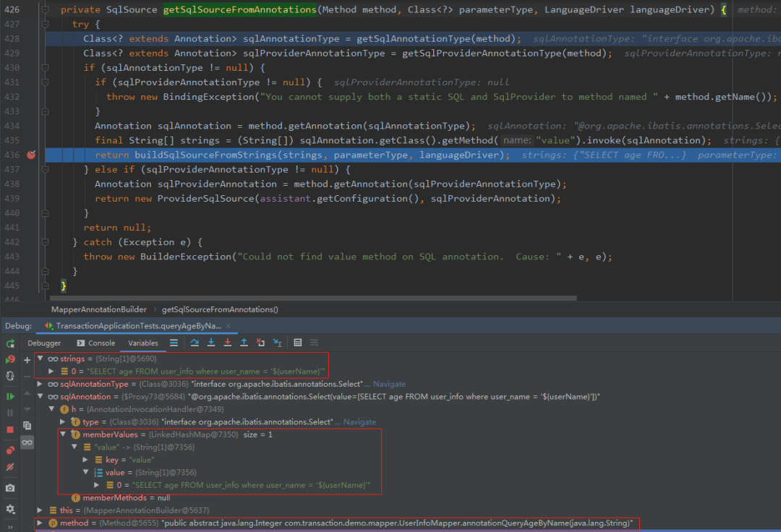This screenshot has height=532, width=781.
Task: Close the TransactionApplicationTests debug session tab
Action: [x=229, y=326]
